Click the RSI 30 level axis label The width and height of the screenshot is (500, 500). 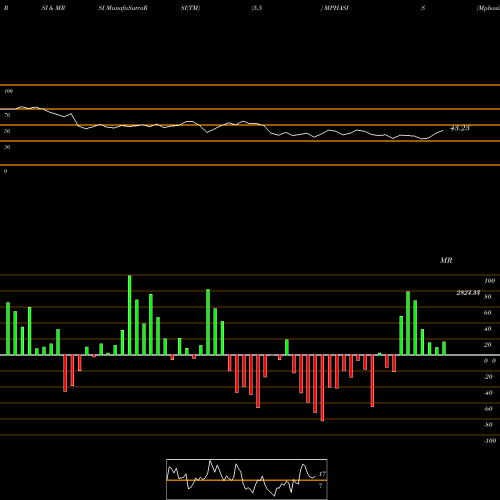coord(7,147)
